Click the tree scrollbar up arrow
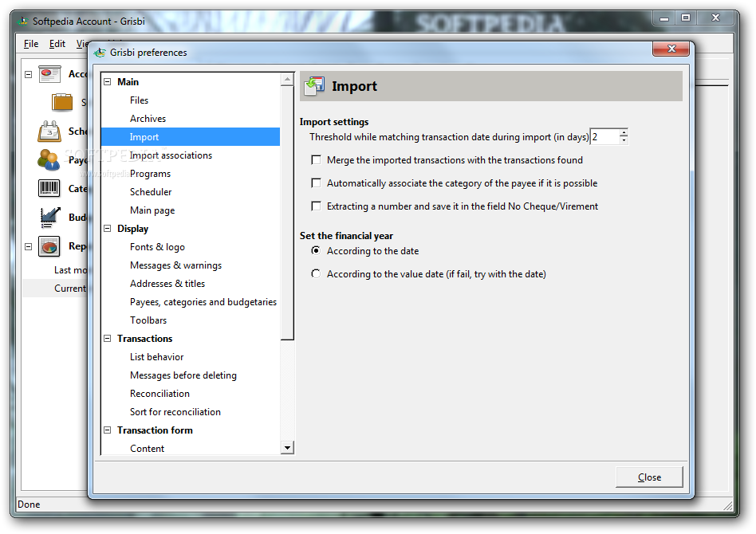Image resolution: width=756 pixels, height=534 pixels. [x=287, y=80]
